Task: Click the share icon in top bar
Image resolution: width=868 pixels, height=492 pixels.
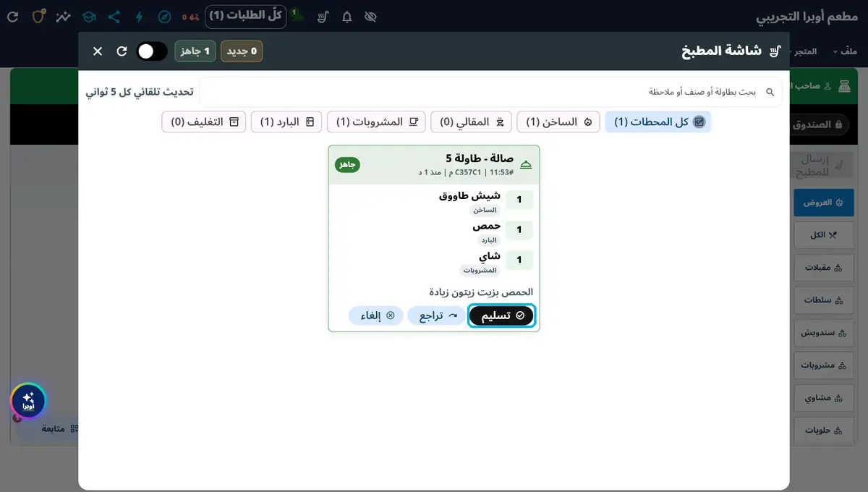Action: 114,16
